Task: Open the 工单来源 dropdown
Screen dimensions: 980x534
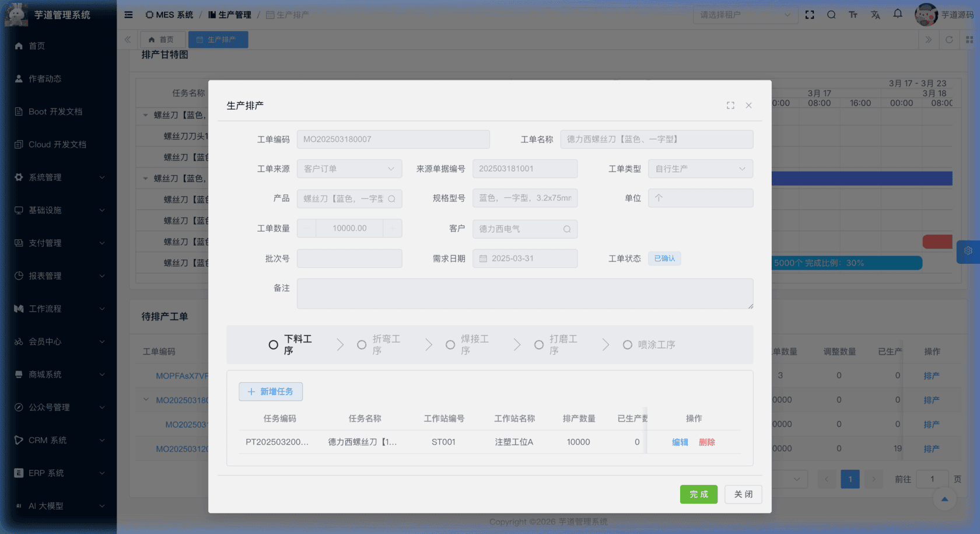Action: [x=349, y=169]
